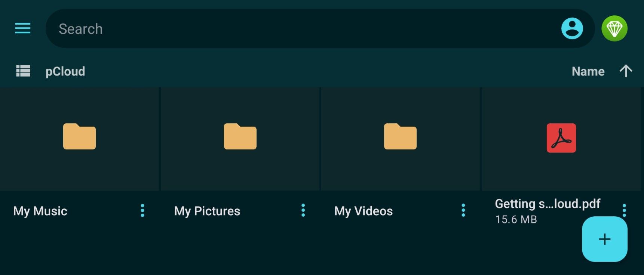Open the PDF file thumbnail
This screenshot has height=275, width=644.
[x=561, y=139]
